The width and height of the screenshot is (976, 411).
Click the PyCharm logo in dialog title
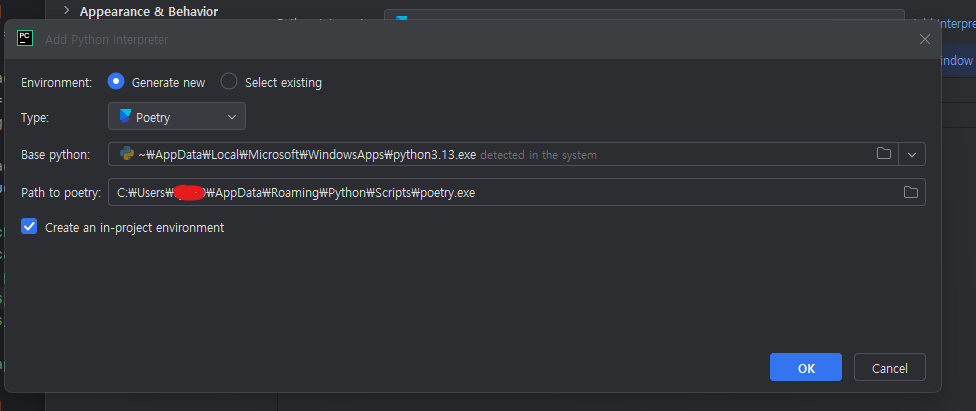25,39
